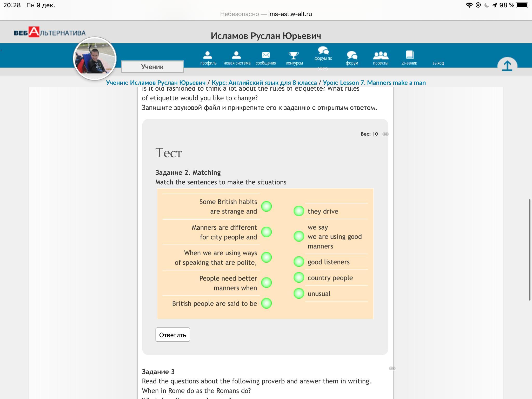532x399 pixels.
Task: Select green dot beside 'good listeners'
Action: [x=299, y=262]
